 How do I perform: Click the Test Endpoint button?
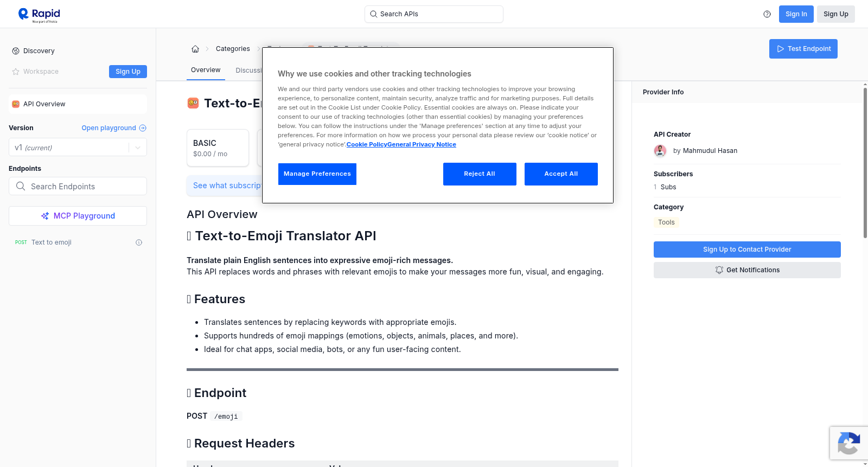click(x=803, y=49)
